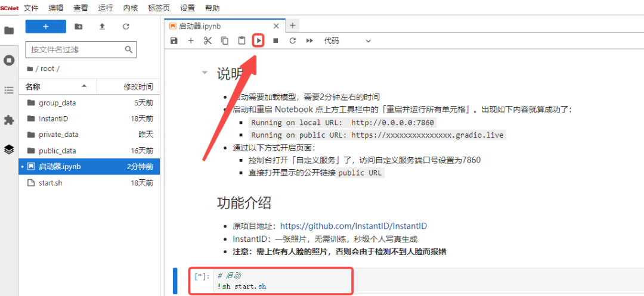Open running kernels sidebar panel icon

[x=9, y=60]
